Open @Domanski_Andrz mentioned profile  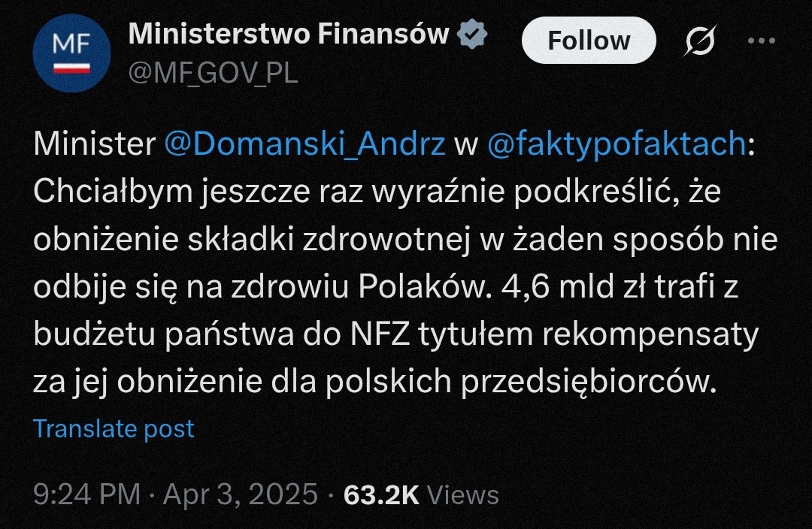point(305,144)
